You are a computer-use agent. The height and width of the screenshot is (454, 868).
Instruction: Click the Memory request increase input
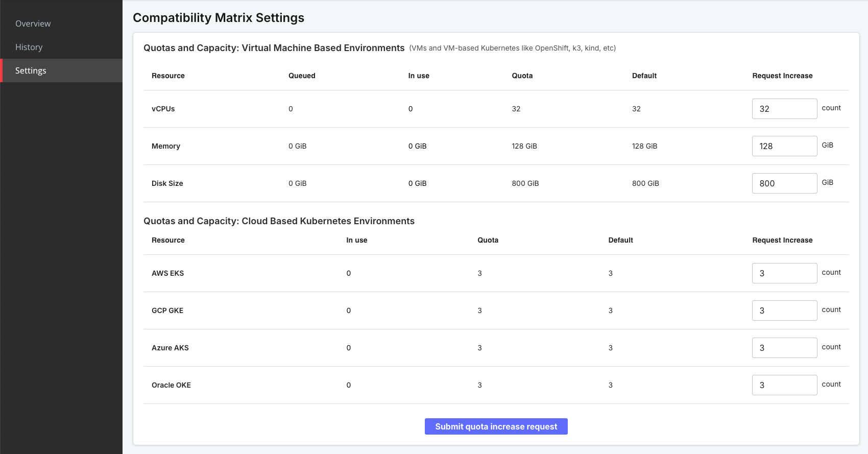click(x=784, y=146)
